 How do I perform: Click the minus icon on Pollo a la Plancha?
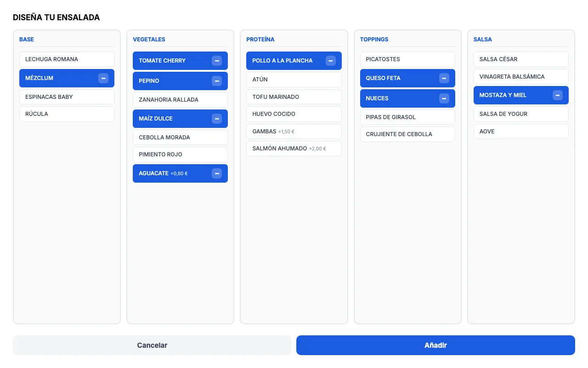(x=331, y=61)
